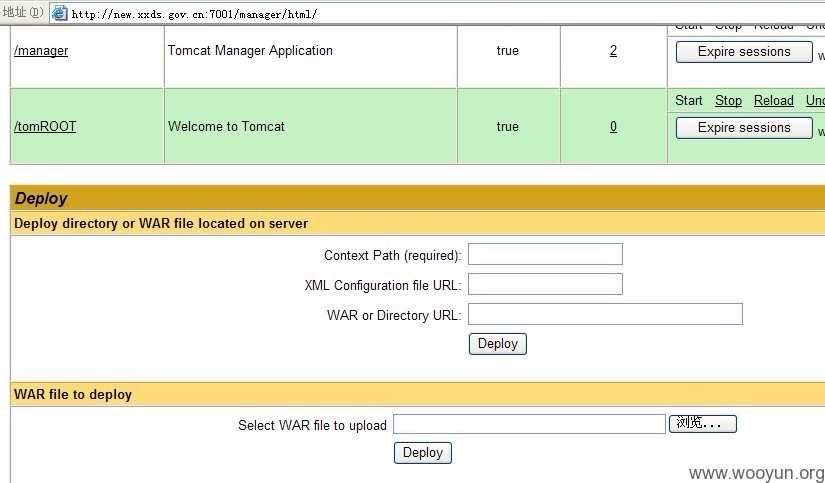Click the Context Path (required) field
This screenshot has width=825, height=483.
pyautogui.click(x=545, y=254)
